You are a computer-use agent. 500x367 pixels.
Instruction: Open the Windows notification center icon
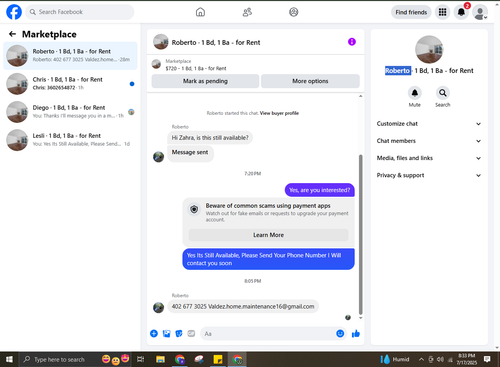[x=487, y=359]
